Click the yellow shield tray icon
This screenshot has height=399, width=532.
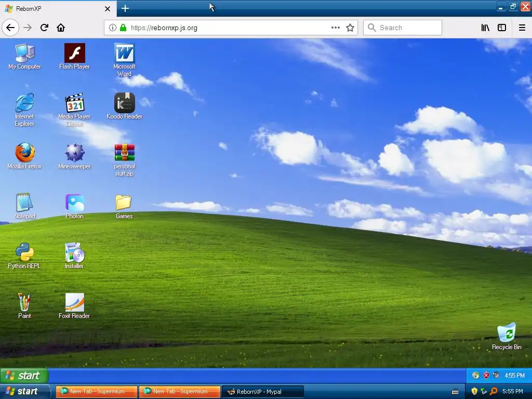(x=474, y=391)
